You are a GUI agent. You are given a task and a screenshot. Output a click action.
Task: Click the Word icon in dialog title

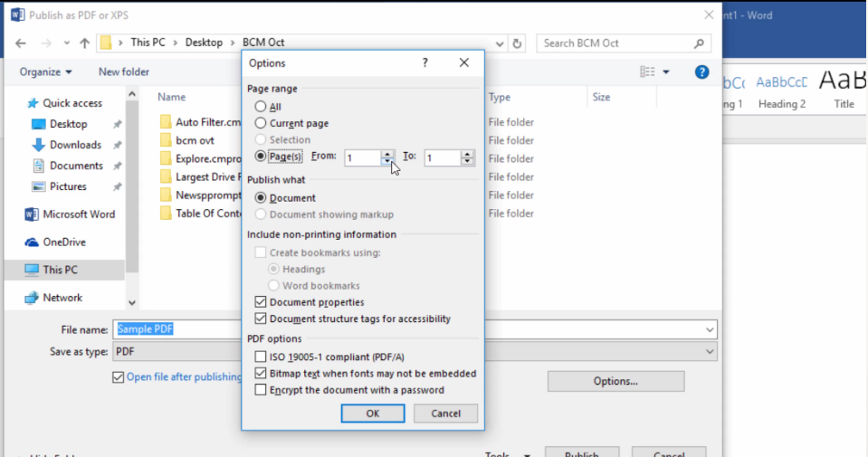pyautogui.click(x=18, y=15)
